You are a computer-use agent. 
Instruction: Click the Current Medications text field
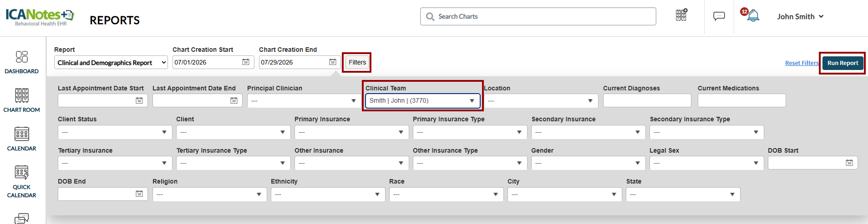click(x=741, y=100)
